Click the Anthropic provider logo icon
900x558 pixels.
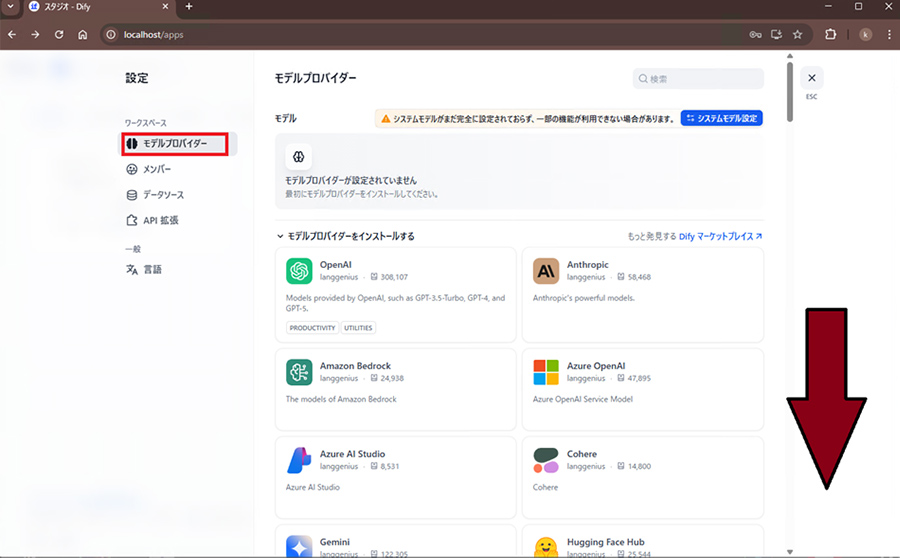tap(546, 271)
